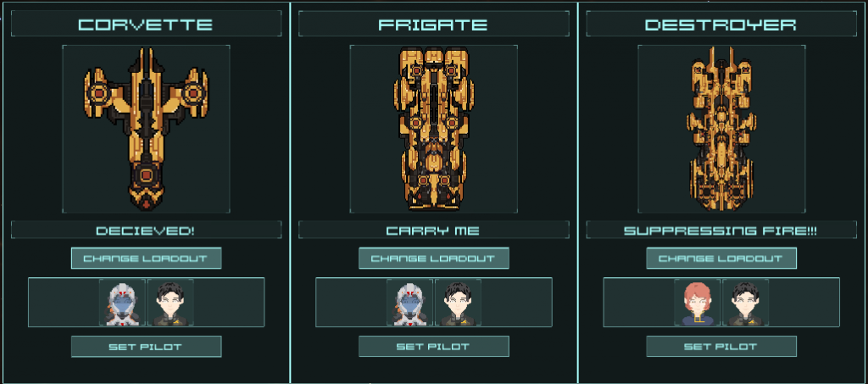Open Change Loadout for the Frigate

[433, 259]
